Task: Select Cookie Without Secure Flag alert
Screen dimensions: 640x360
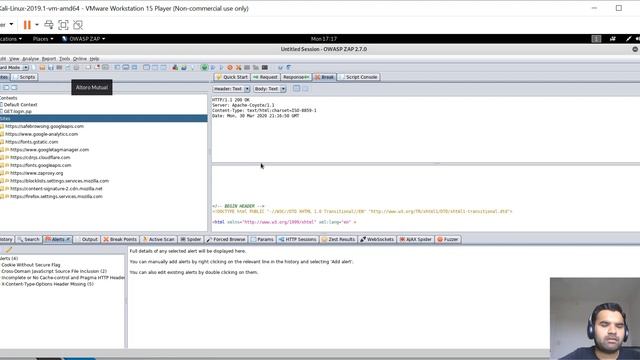Action: click(31, 265)
